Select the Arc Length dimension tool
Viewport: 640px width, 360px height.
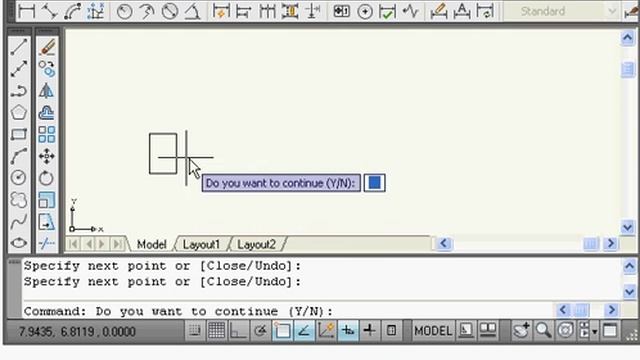(73, 11)
